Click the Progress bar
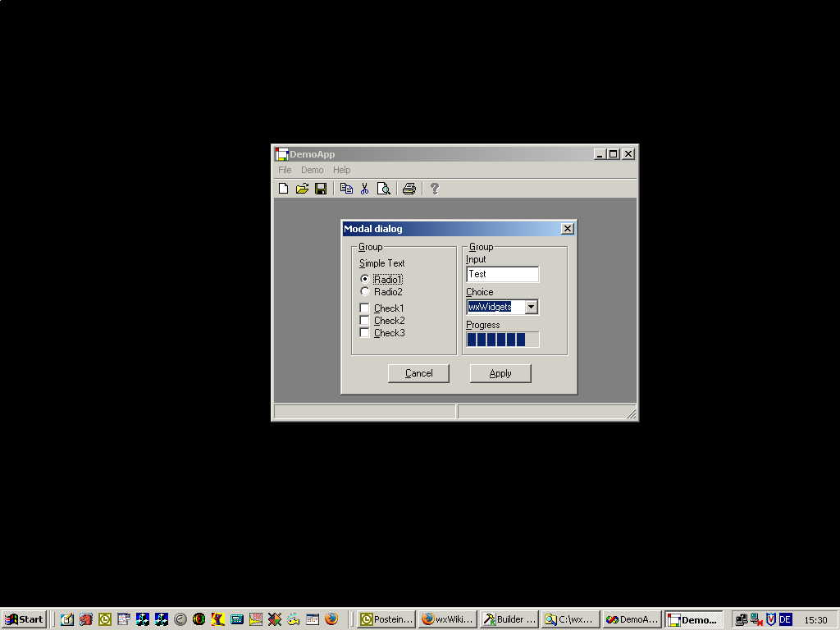This screenshot has height=630, width=840. [502, 340]
